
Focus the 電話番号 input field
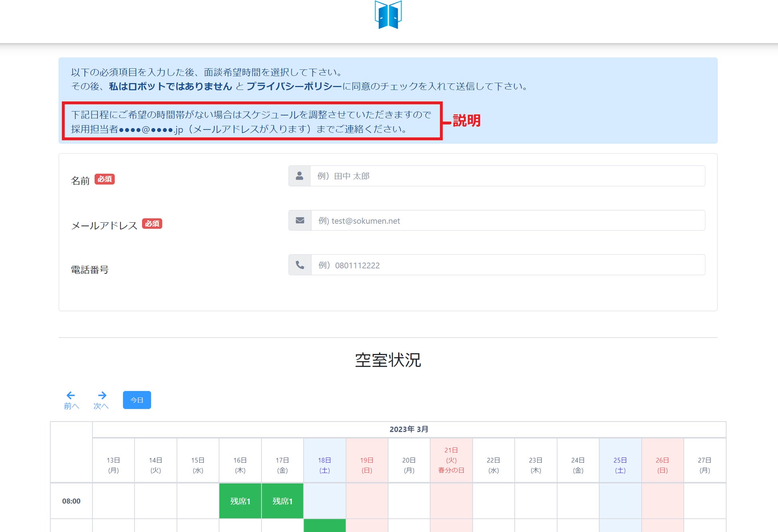click(x=507, y=265)
